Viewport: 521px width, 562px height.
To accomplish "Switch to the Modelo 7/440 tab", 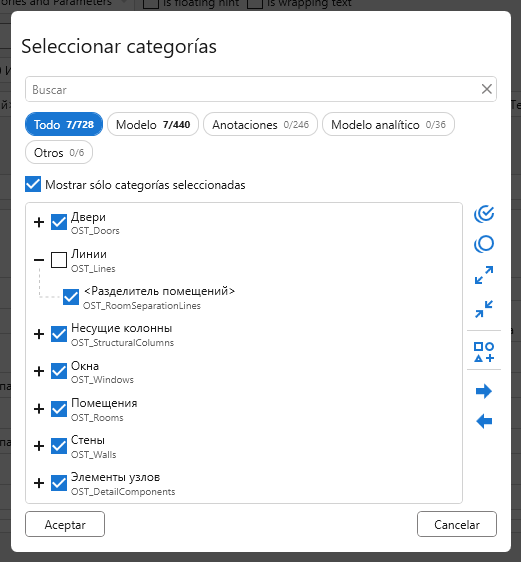I will coord(153,124).
